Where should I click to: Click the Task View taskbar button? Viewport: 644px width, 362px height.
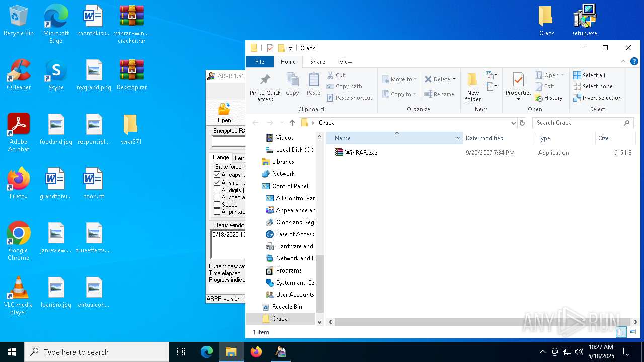[181, 352]
